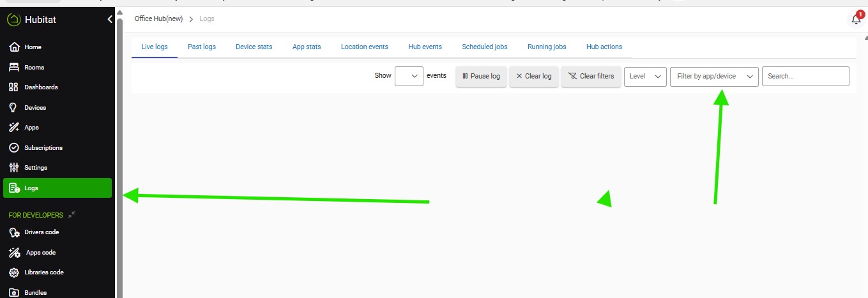
Task: Click the Subscriptions label in the sidebar
Action: click(43, 148)
